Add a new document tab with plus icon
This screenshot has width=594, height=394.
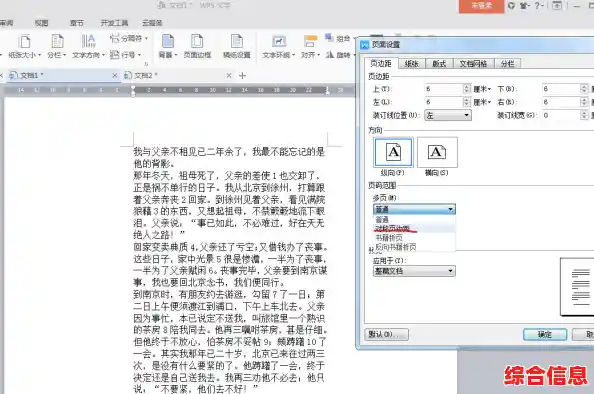pyautogui.click(x=242, y=75)
